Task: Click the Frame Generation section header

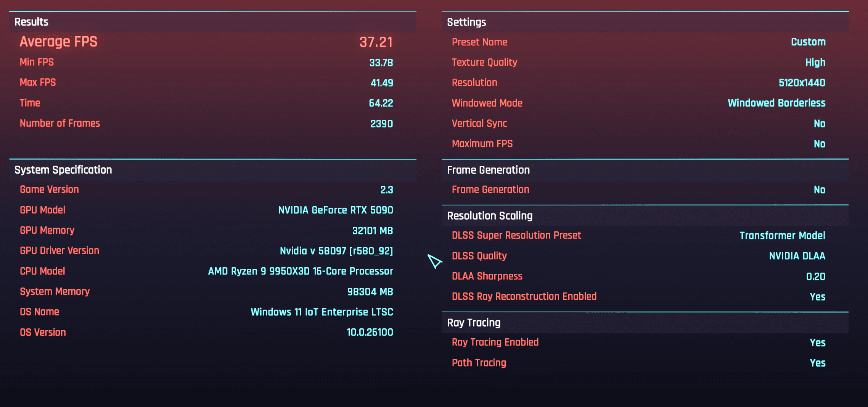Action: (488, 170)
